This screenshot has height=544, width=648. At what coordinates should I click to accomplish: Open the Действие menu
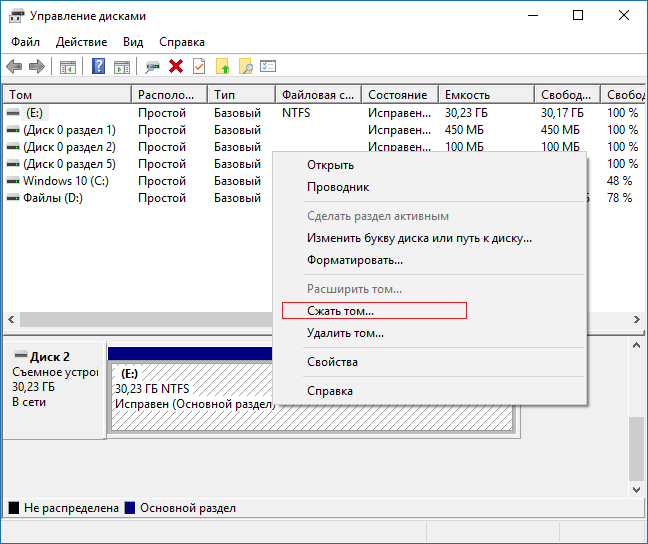coord(81,42)
